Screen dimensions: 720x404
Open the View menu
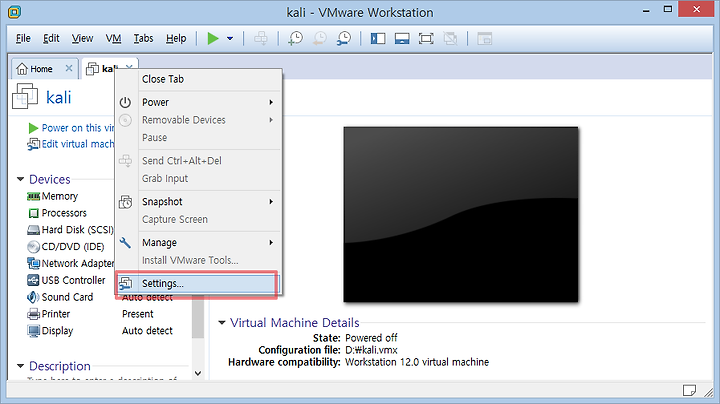(82, 39)
